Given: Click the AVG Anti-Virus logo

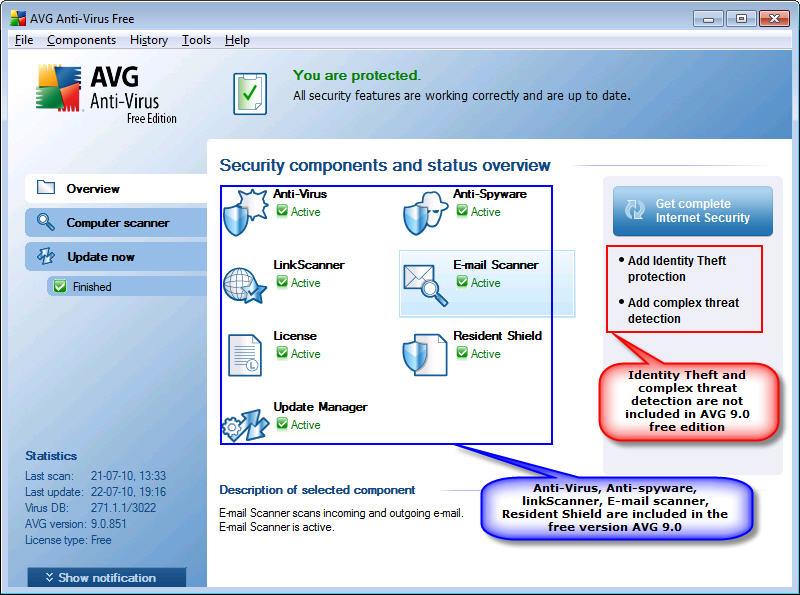Looking at the screenshot, I should (x=107, y=93).
